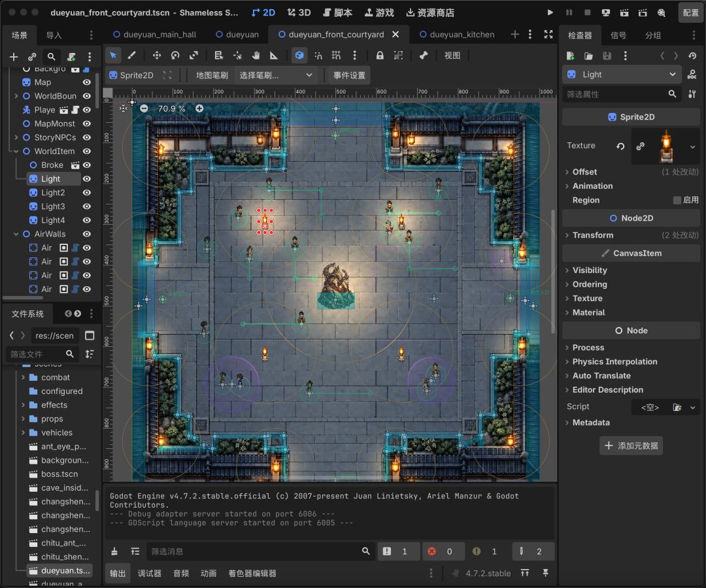The height and width of the screenshot is (588, 706).
Task: Toggle visibility of Light2 node
Action: 87,193
